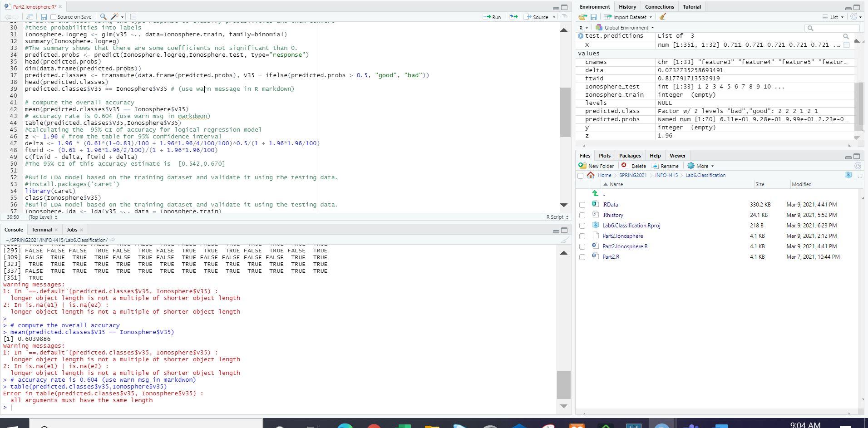The image size is (868, 428).
Task: Click the Save icon in the source editor
Action: [x=44, y=17]
